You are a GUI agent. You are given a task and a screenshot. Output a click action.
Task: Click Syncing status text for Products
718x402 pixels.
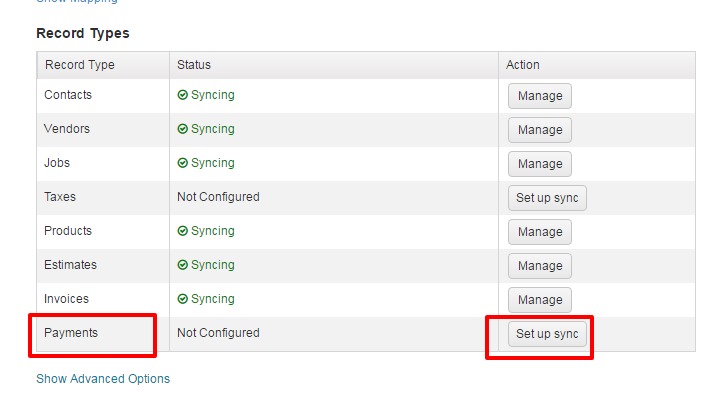click(x=212, y=231)
